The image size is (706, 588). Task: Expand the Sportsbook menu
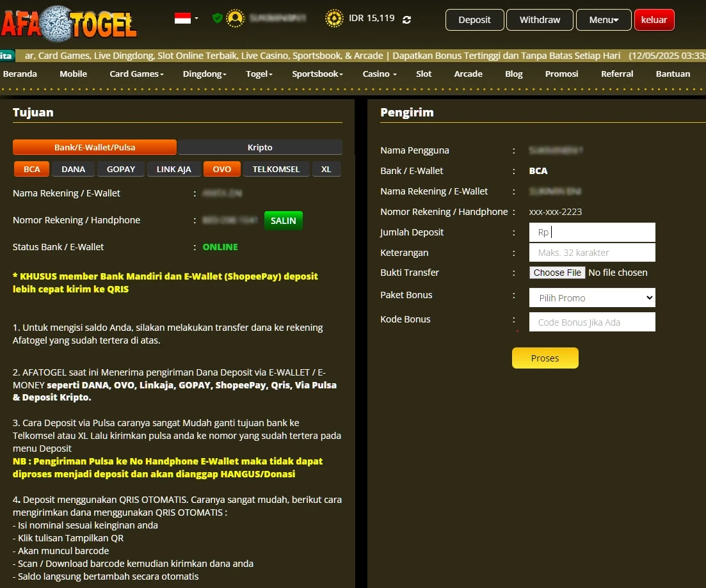(317, 74)
